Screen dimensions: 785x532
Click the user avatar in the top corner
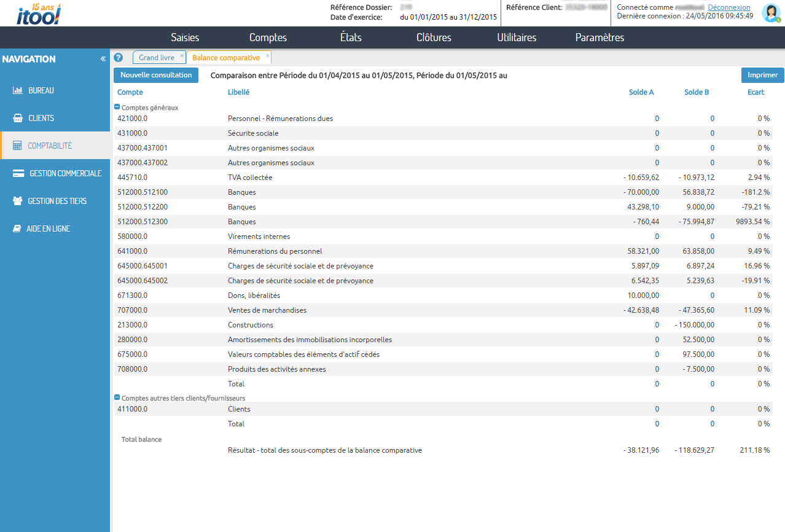tap(771, 13)
